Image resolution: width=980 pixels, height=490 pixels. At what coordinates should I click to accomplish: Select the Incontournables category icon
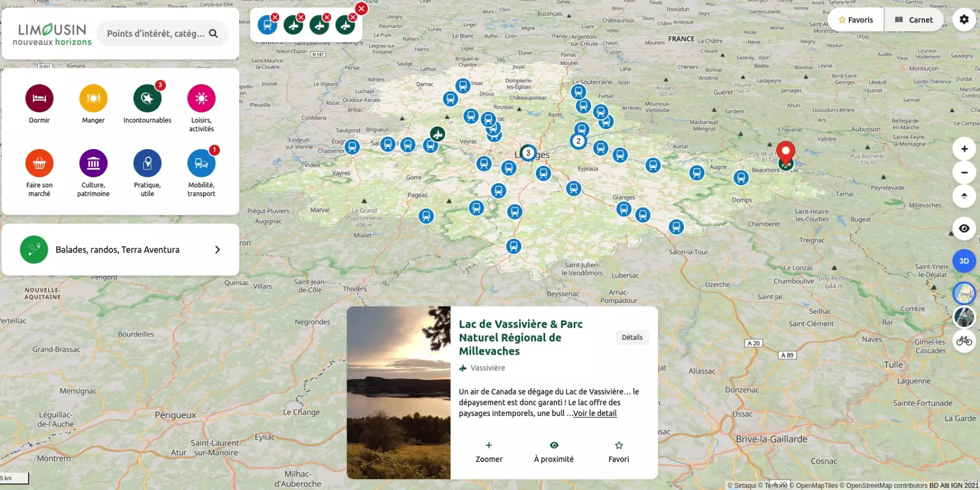point(148,98)
